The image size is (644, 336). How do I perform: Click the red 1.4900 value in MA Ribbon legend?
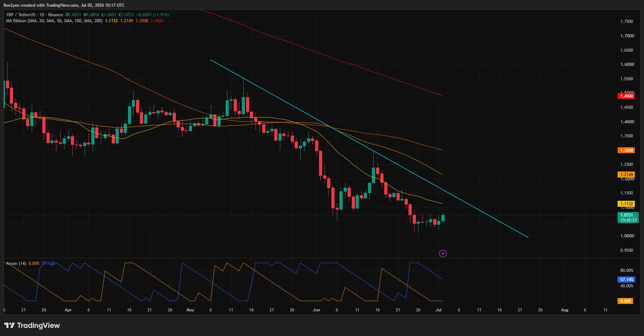tap(157, 21)
